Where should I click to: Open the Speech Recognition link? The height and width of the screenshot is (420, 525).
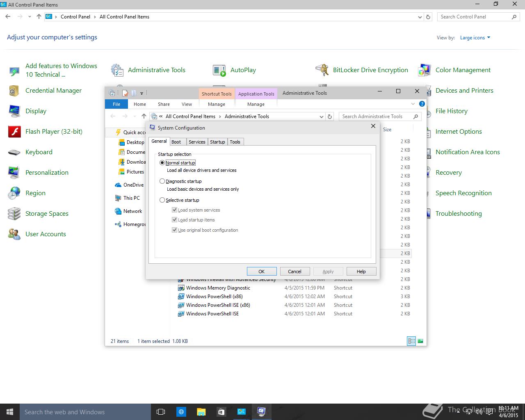point(463,193)
